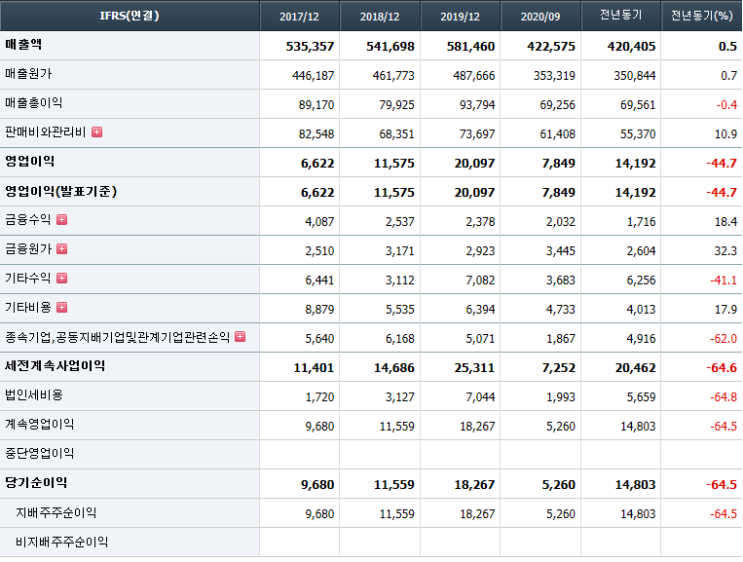Click the IFRS(연결) header cell
743x562 pixels.
pyautogui.click(x=130, y=16)
